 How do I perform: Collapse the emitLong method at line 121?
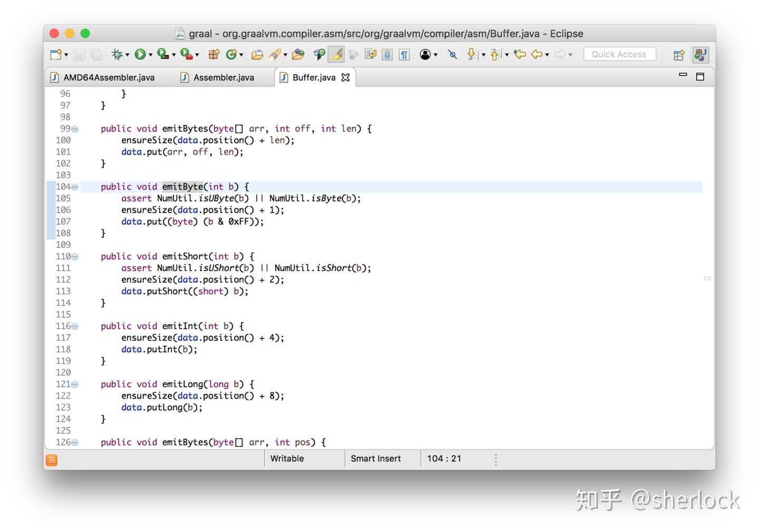(x=75, y=384)
